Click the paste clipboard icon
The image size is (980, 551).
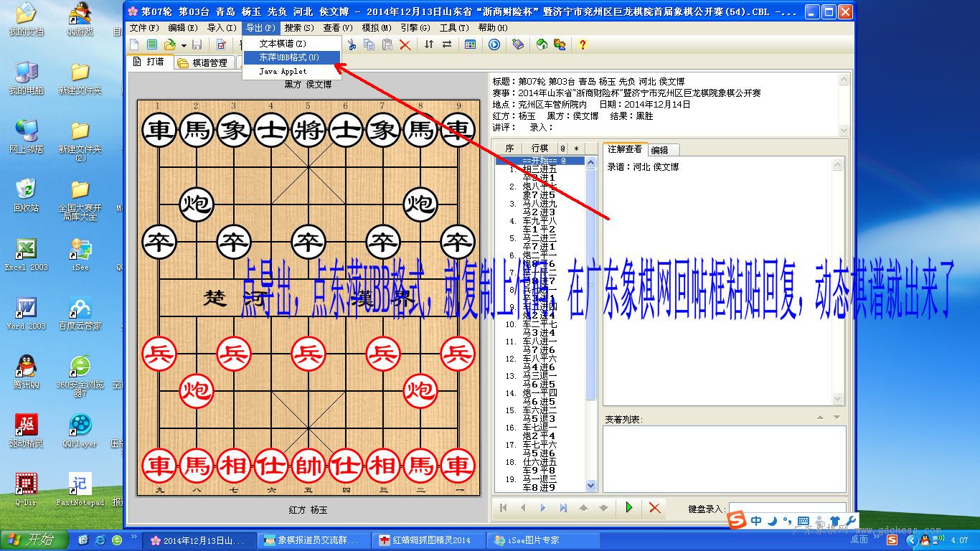[387, 44]
